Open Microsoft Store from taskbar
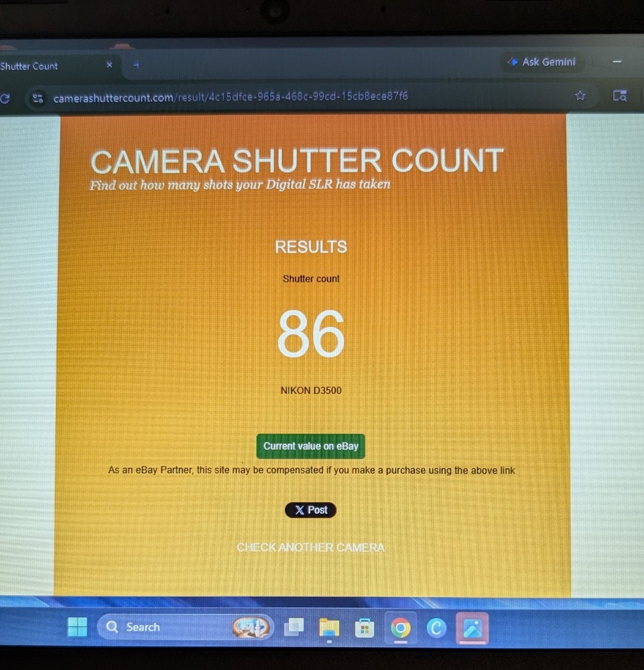This screenshot has width=644, height=670. tap(365, 628)
